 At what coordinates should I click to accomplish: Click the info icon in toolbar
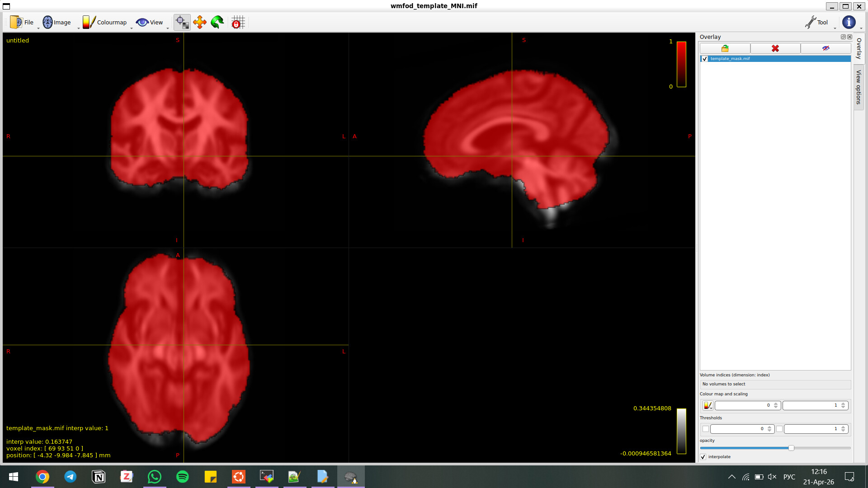[x=849, y=22]
